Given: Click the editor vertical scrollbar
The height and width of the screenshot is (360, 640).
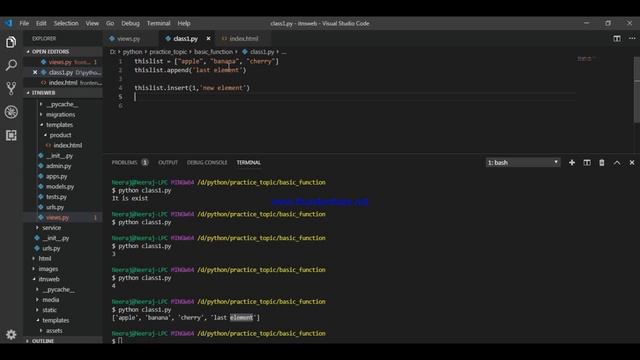Looking at the screenshot, I should [637, 89].
